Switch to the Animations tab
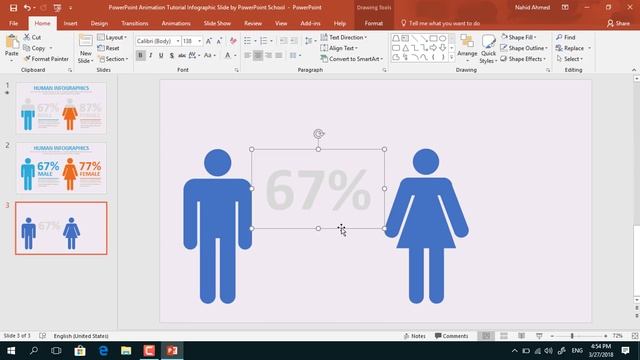The height and width of the screenshot is (360, 640). tap(176, 23)
